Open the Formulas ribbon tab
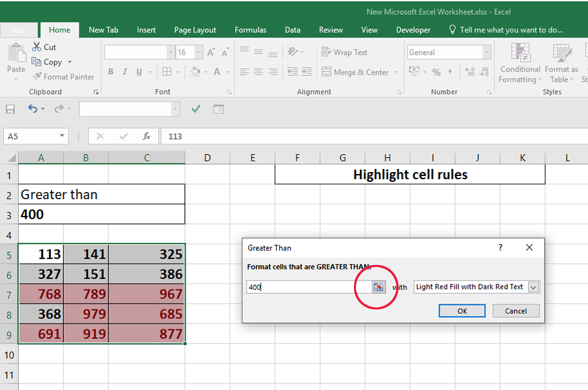Image resolution: width=588 pixels, height=390 pixels. (250, 29)
